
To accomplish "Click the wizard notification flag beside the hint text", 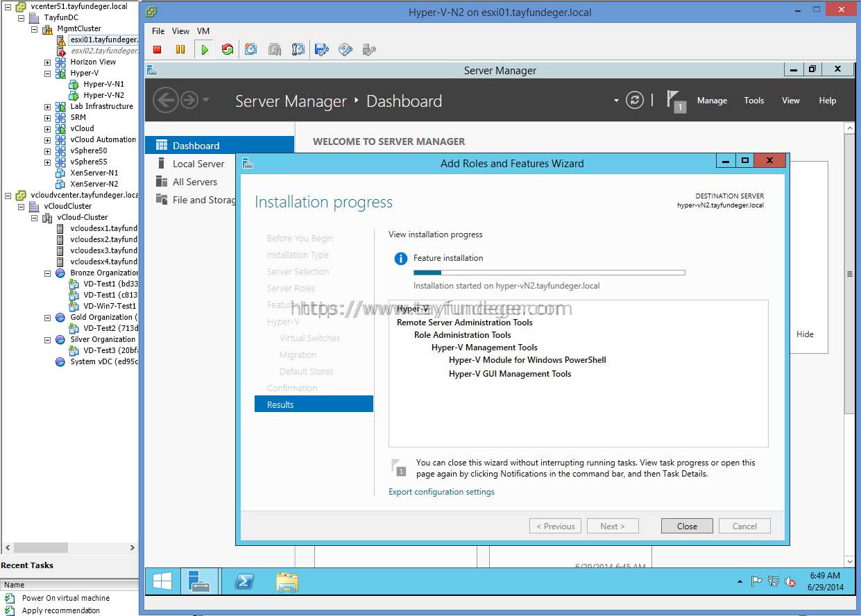I will click(398, 468).
